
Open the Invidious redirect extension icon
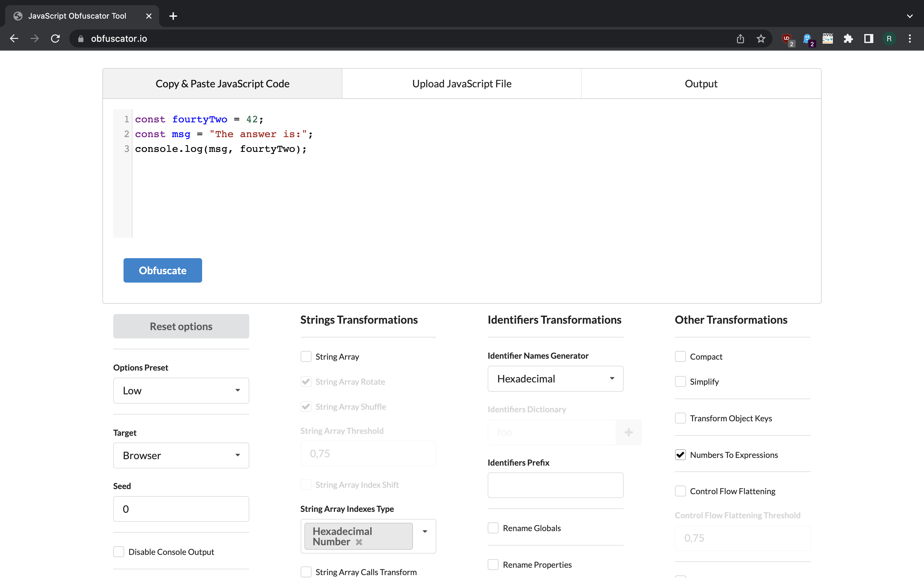(x=828, y=39)
